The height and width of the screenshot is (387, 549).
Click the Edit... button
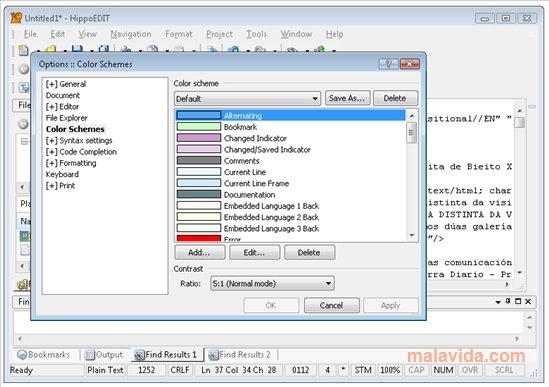[x=254, y=253]
